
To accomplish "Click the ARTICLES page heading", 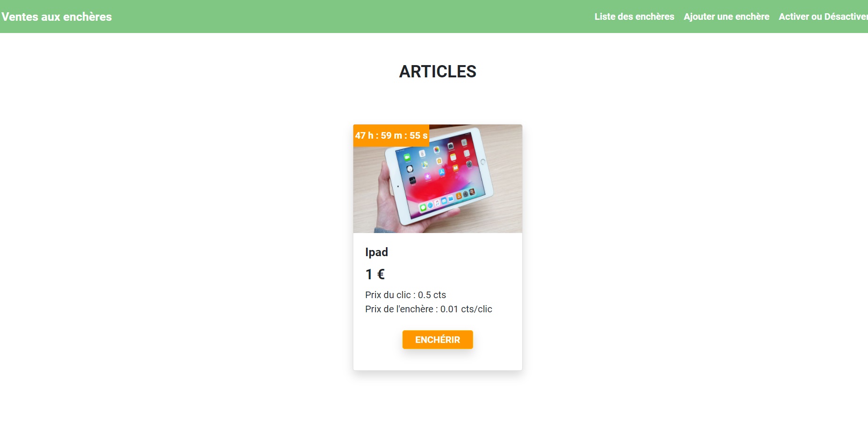I will [437, 72].
